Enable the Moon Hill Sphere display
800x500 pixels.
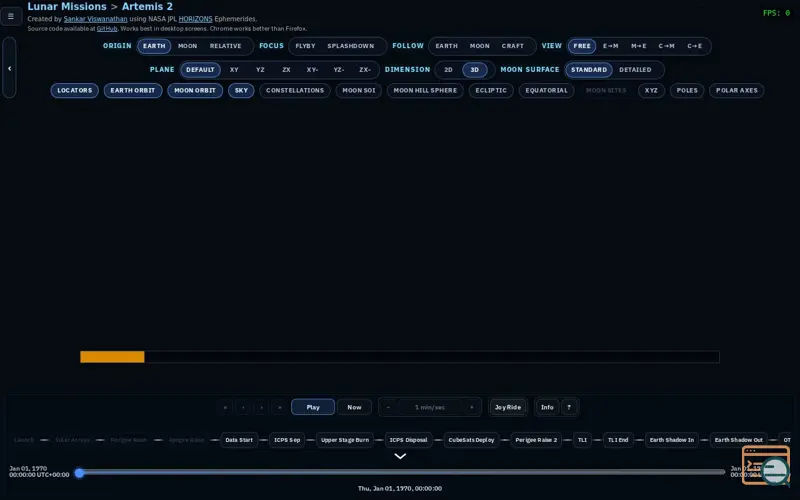[x=425, y=90]
